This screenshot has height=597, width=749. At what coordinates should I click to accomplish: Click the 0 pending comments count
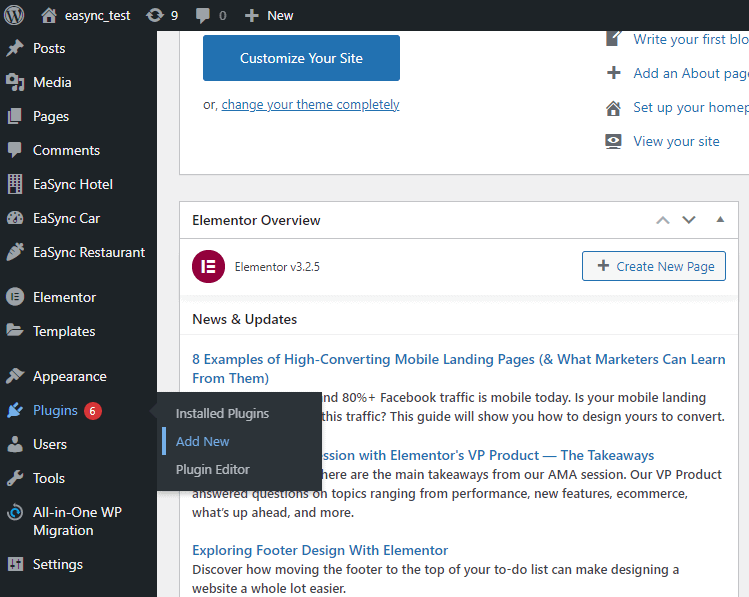click(223, 16)
